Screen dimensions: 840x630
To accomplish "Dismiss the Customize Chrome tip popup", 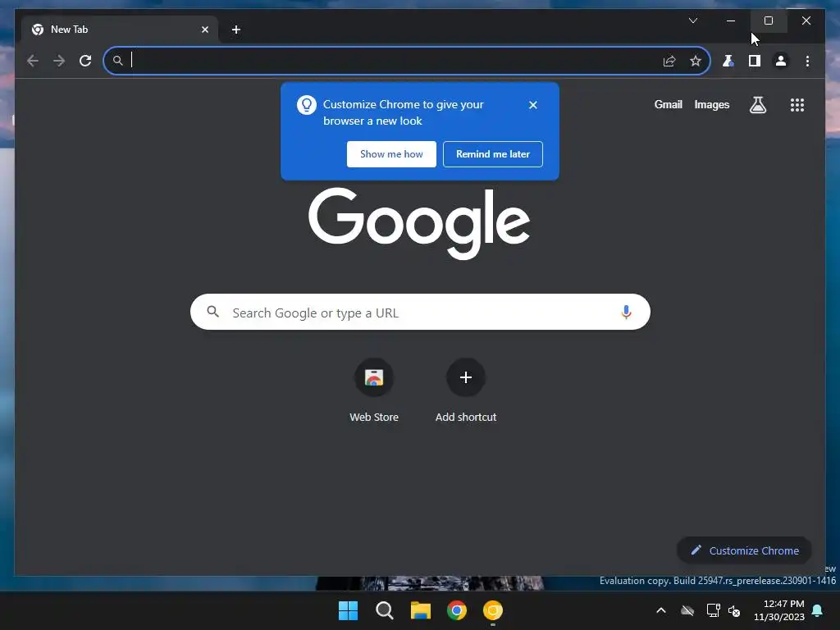I will click(532, 105).
